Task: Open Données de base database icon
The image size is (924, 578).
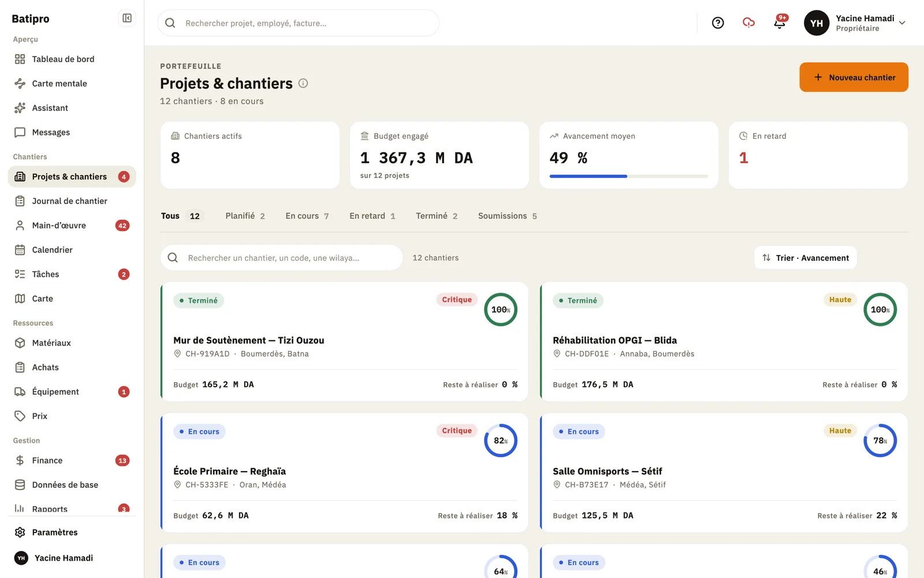Action: 20,485
